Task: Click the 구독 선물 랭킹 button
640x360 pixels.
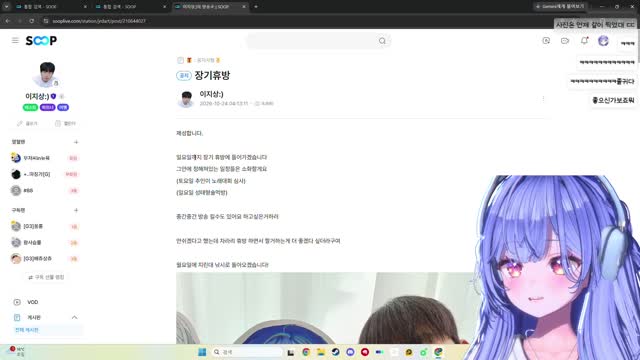Action: [46, 277]
